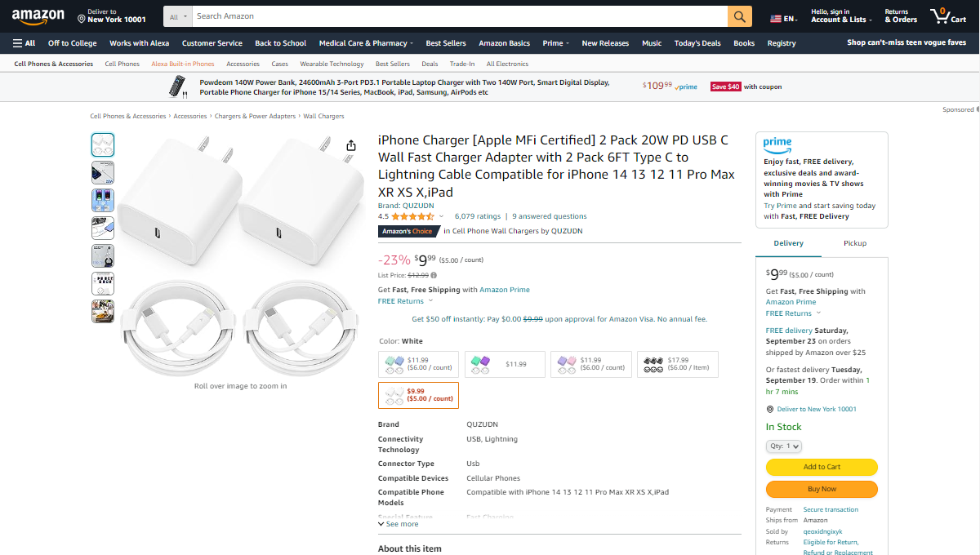Click the orange search magnifier button
This screenshot has width=980, height=555.
click(x=739, y=16)
